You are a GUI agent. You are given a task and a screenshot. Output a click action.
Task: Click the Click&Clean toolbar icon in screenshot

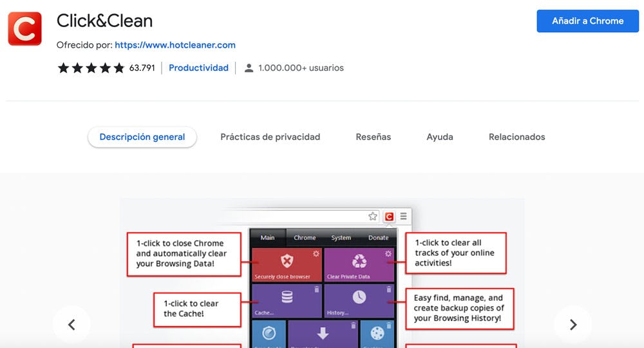(389, 217)
